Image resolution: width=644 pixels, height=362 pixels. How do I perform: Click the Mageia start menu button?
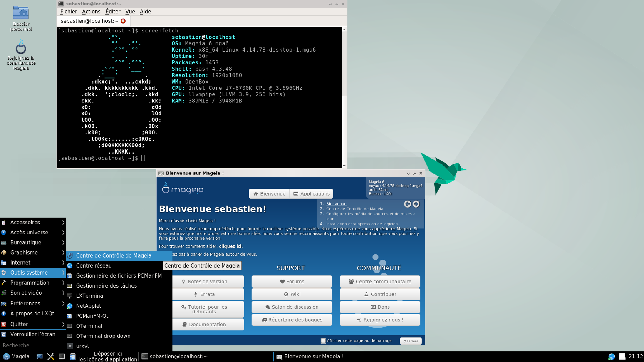[16, 356]
